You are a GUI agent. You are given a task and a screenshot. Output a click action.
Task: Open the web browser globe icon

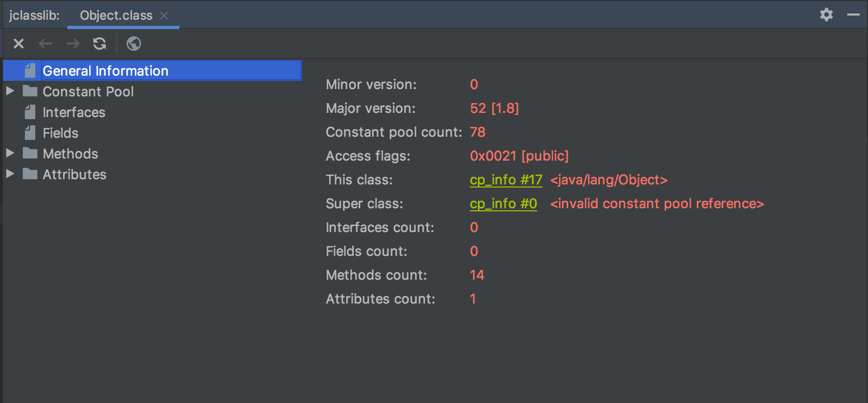(134, 44)
